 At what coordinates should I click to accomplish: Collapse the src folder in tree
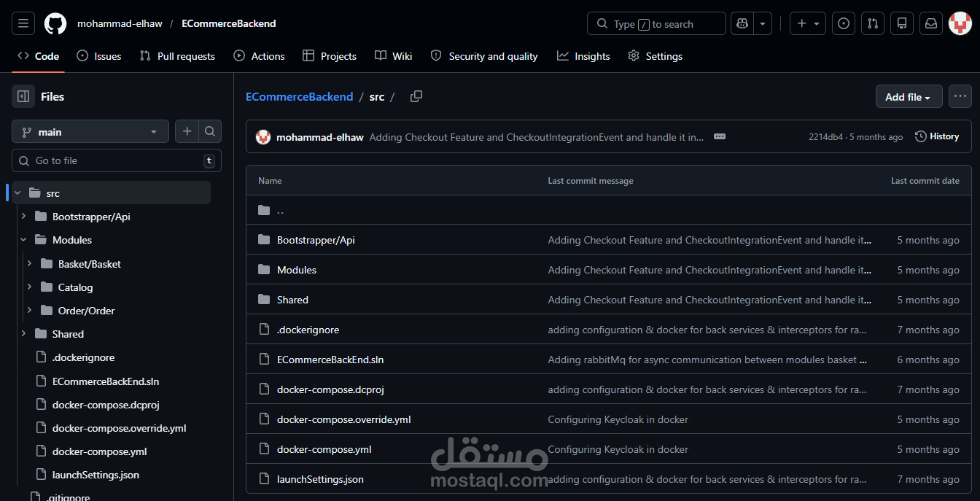pyautogui.click(x=17, y=193)
